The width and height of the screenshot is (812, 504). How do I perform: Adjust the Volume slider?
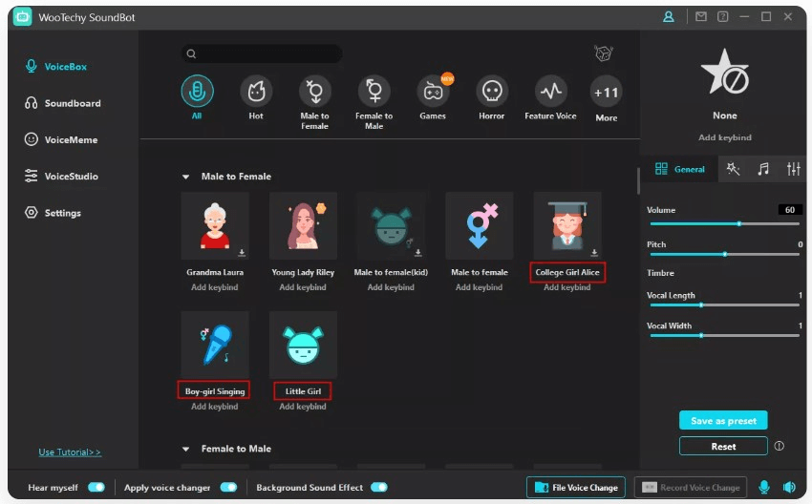click(x=738, y=223)
